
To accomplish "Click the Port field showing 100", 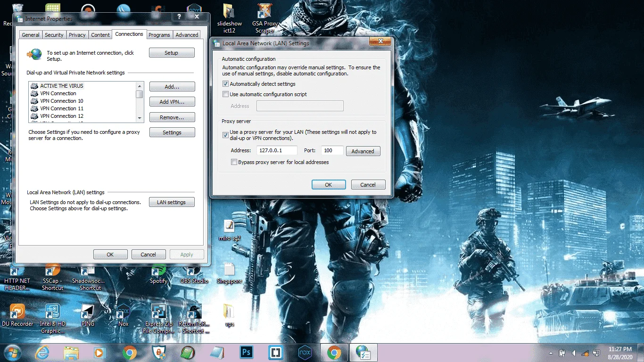I will pos(333,150).
